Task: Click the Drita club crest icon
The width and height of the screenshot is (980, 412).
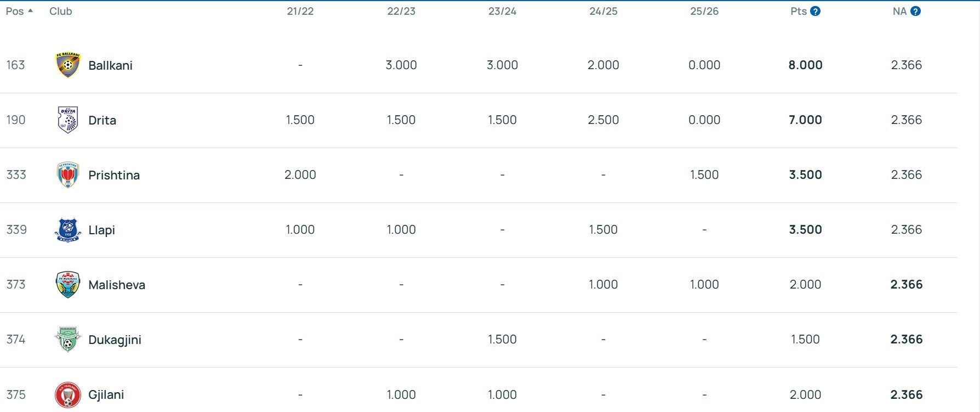Action: tap(68, 120)
